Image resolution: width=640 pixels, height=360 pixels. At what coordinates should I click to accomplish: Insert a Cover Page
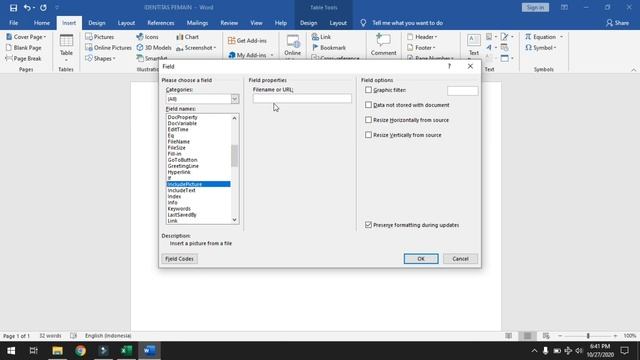(26, 37)
